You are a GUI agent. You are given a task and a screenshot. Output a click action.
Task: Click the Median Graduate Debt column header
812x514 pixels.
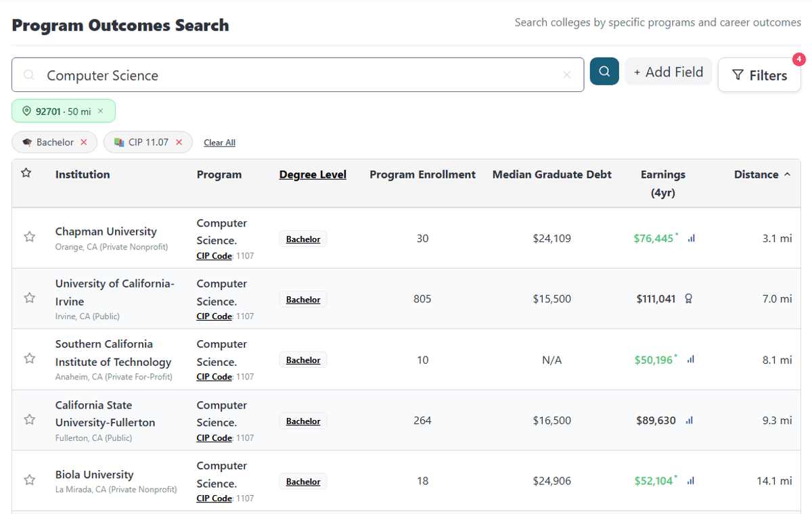click(552, 174)
